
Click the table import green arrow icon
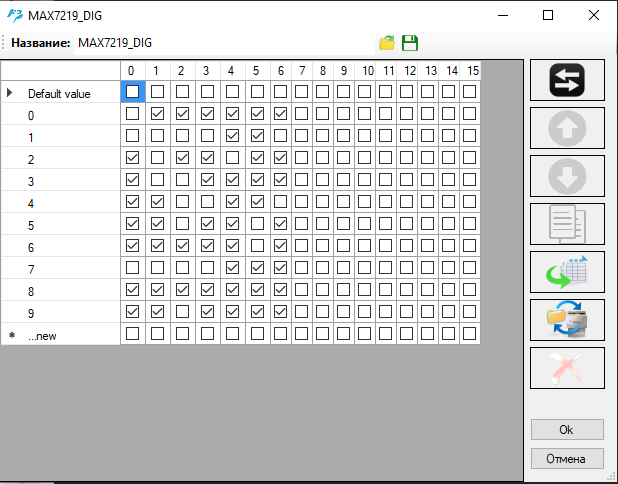coord(567,272)
